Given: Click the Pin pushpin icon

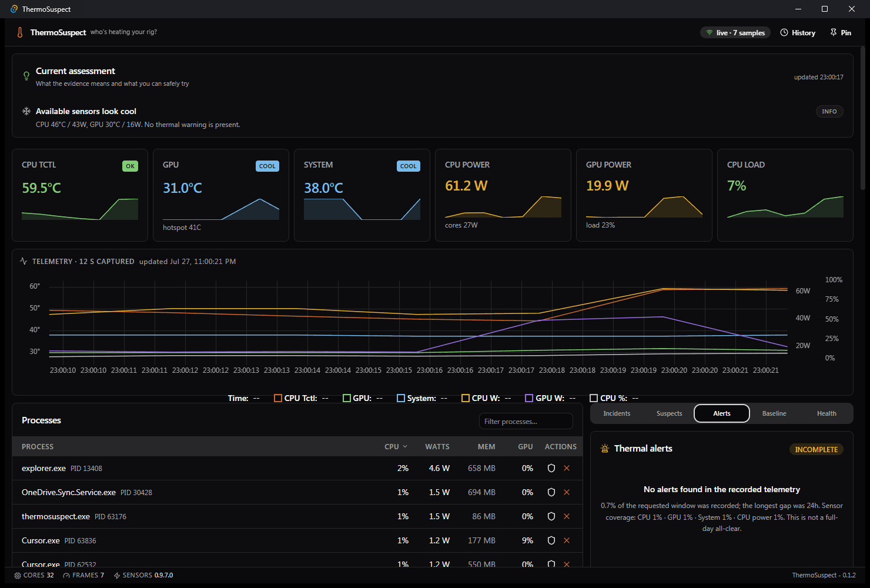Looking at the screenshot, I should tap(834, 32).
